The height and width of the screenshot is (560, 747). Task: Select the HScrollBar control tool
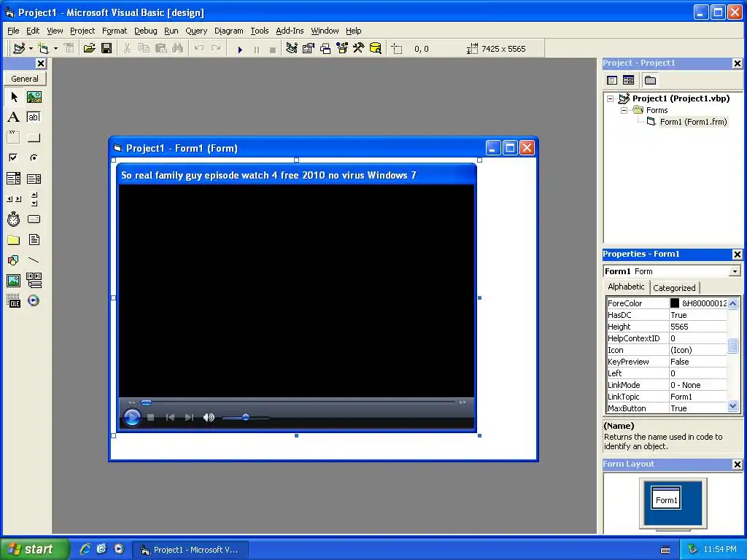pos(14,199)
